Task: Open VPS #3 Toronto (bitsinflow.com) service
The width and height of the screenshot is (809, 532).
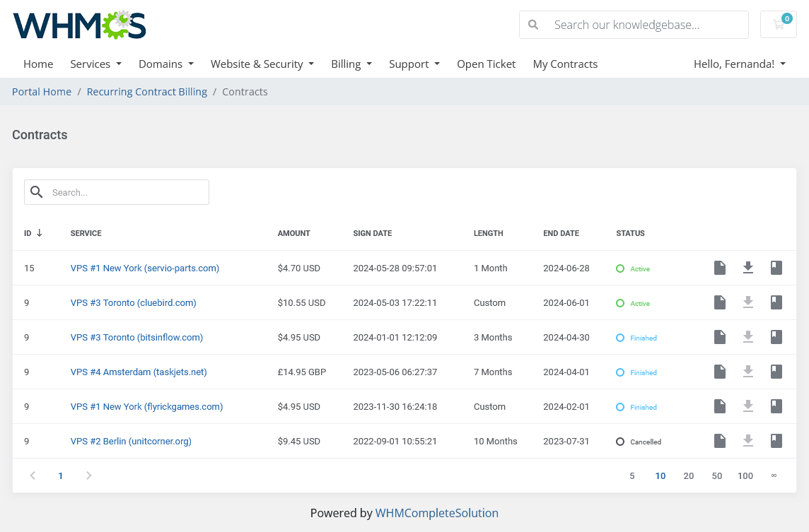Action: point(136,337)
